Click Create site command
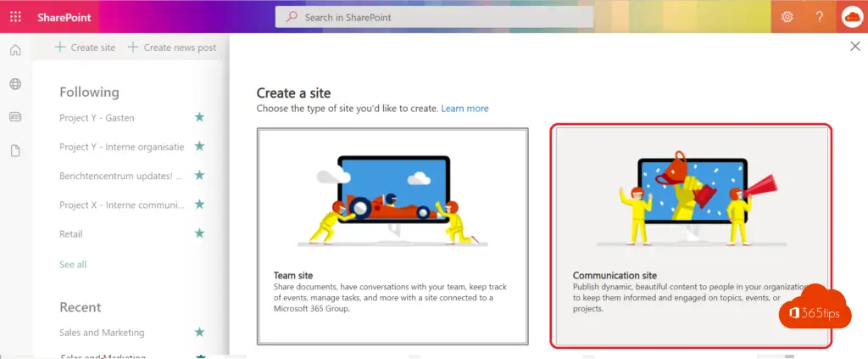The image size is (868, 359). (85, 48)
